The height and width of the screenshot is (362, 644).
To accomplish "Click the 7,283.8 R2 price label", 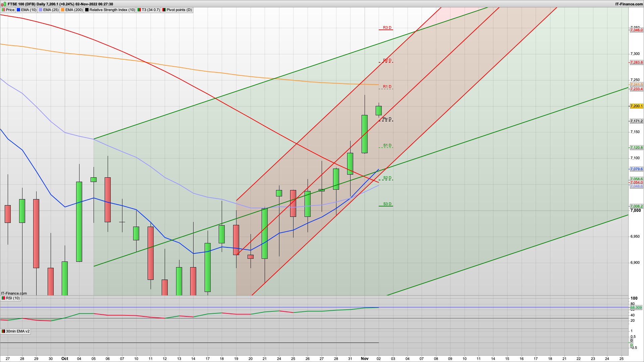I will pos(636,63).
